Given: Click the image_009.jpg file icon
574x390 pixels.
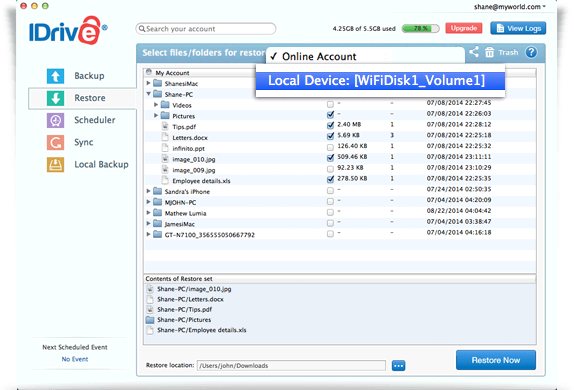Looking at the screenshot, I should click(x=165, y=170).
